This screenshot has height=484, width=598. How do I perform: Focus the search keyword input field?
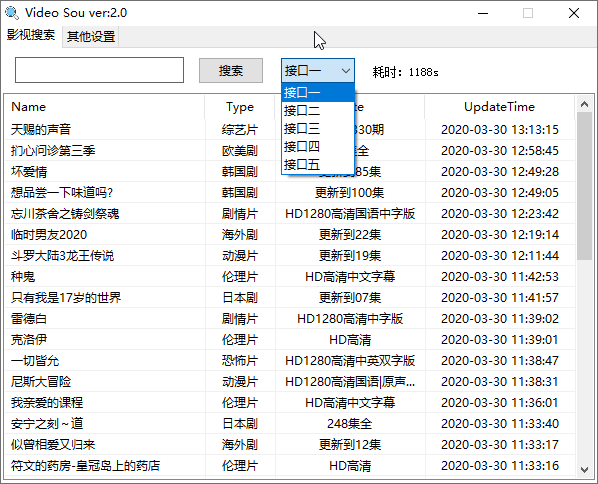pyautogui.click(x=99, y=70)
